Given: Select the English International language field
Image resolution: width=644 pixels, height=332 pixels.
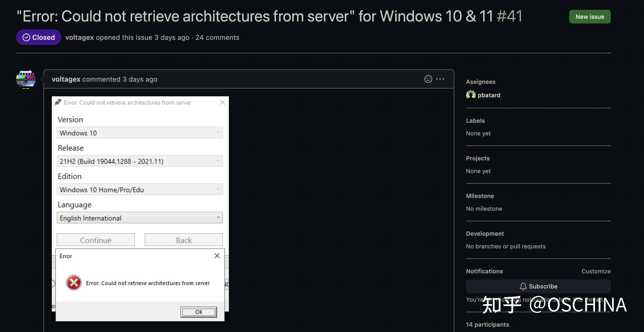Looking at the screenshot, I should pos(140,218).
